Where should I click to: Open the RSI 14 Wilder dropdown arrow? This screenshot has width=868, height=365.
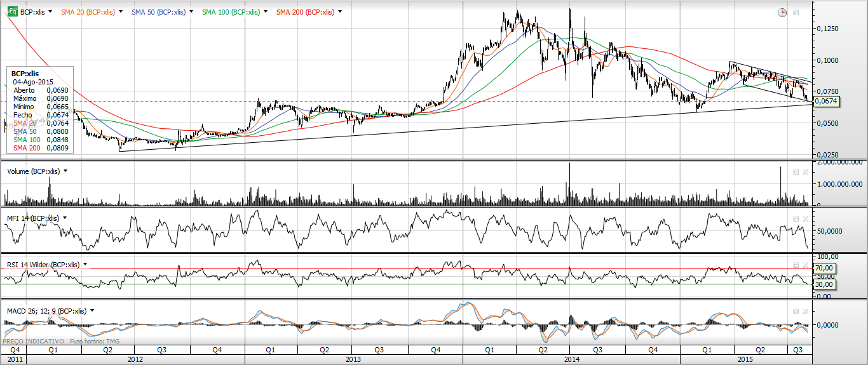(x=85, y=265)
